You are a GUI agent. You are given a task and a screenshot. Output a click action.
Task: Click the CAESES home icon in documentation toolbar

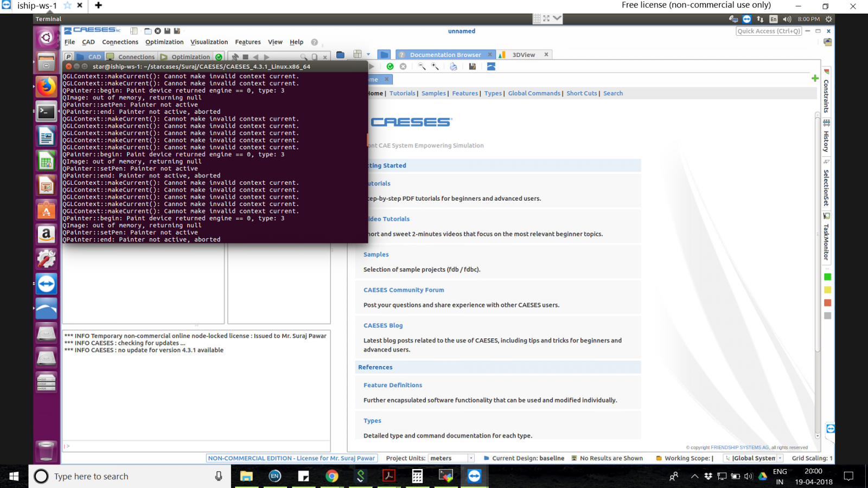pyautogui.click(x=491, y=67)
